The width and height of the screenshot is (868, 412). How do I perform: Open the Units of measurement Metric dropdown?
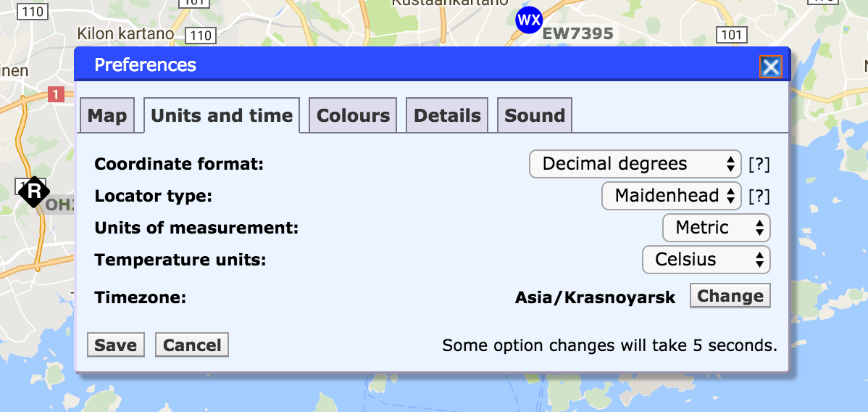pyautogui.click(x=716, y=228)
